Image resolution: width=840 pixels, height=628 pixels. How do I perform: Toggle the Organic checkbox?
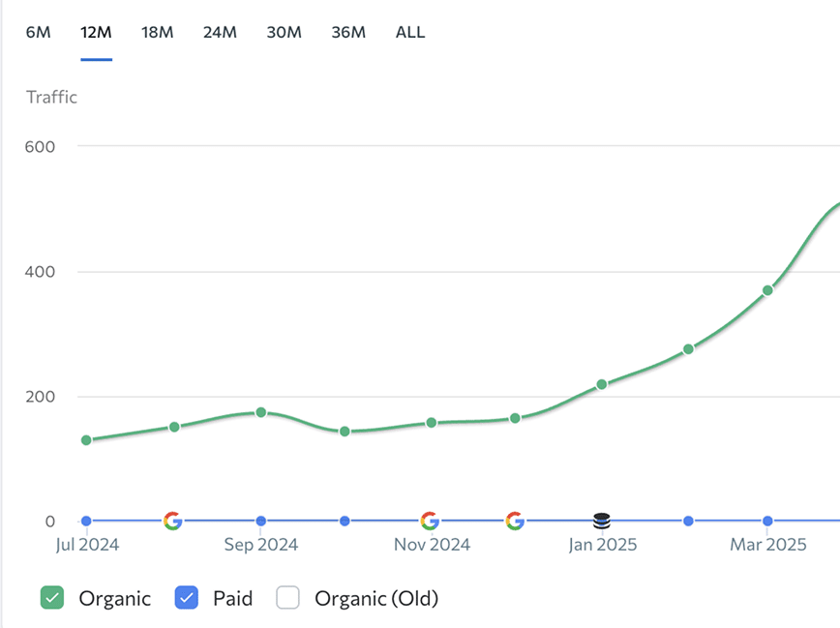click(x=52, y=598)
